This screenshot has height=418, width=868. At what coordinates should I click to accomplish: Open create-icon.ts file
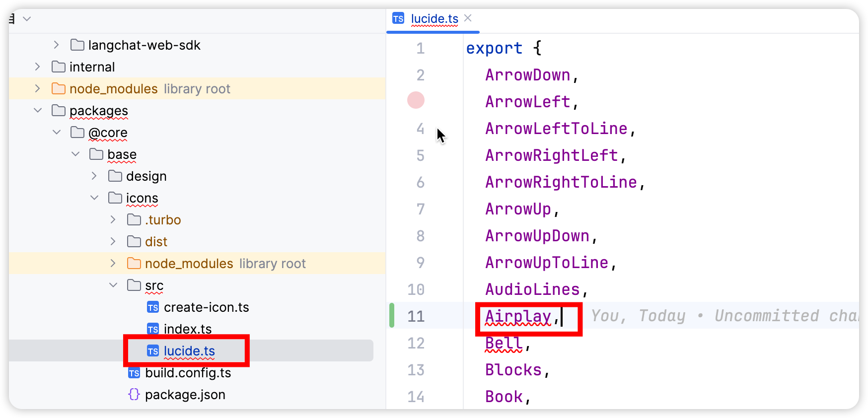tap(206, 307)
